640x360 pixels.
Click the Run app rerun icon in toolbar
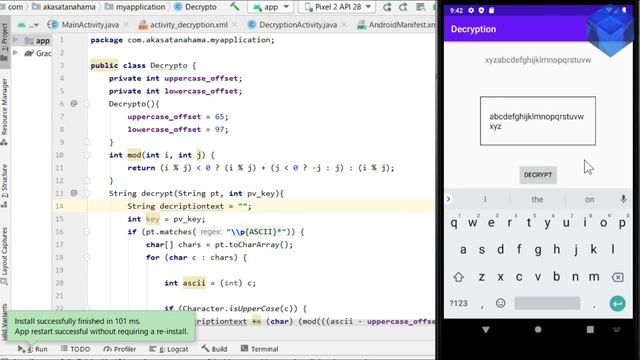pos(387,7)
